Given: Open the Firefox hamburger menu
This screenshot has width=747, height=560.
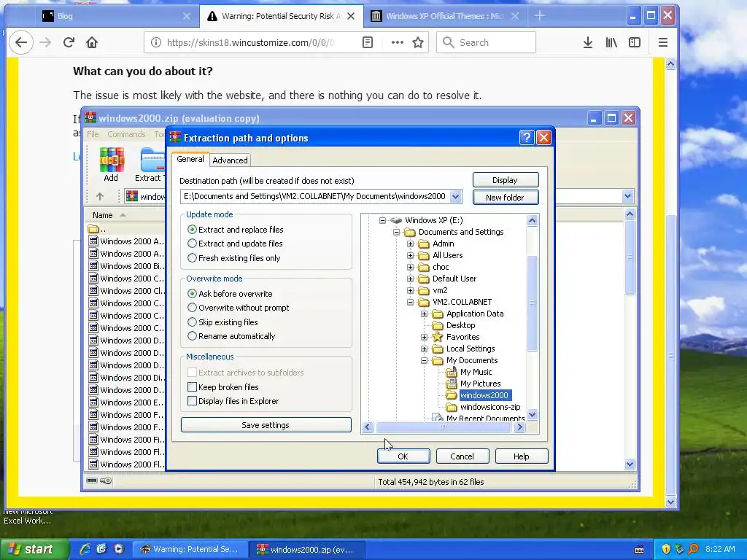Looking at the screenshot, I should click(662, 42).
